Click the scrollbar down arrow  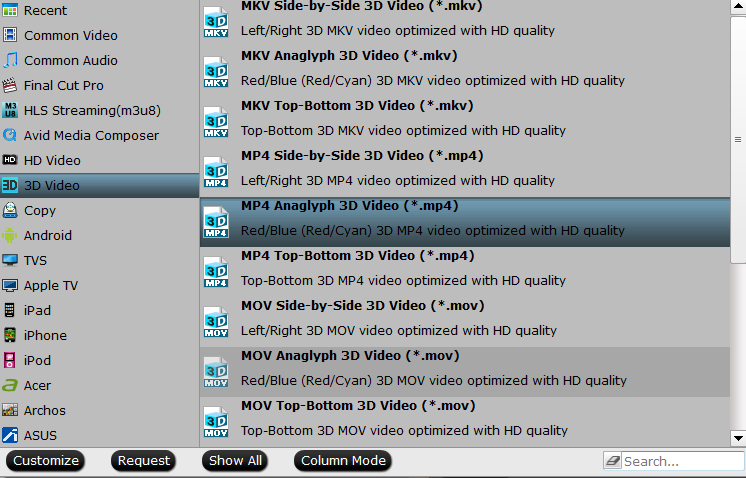(x=738, y=438)
